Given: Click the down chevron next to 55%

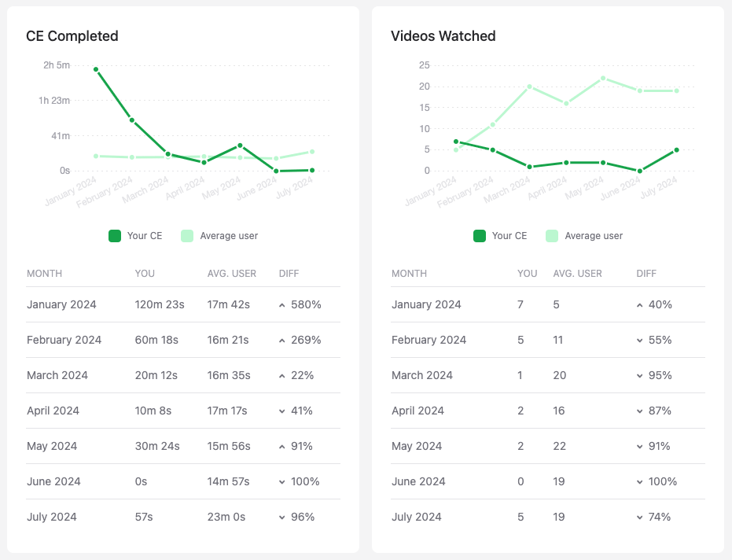Looking at the screenshot, I should point(640,341).
